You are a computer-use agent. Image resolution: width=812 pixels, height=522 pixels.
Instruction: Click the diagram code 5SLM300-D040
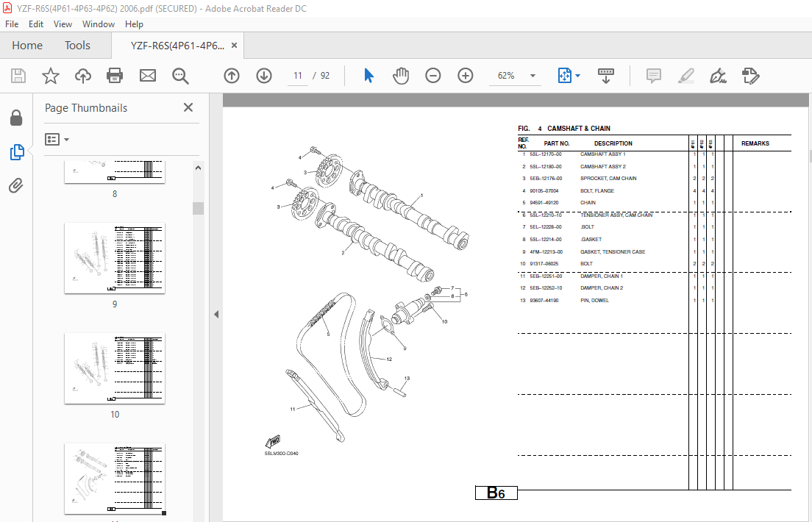(281, 454)
